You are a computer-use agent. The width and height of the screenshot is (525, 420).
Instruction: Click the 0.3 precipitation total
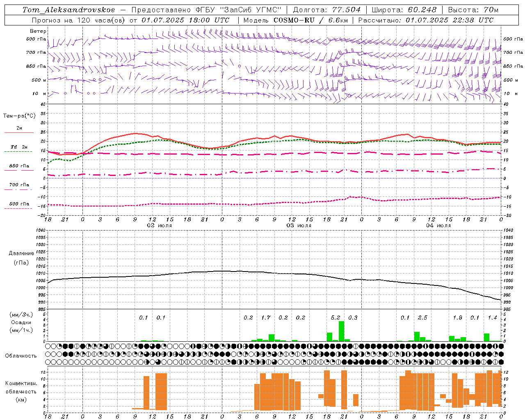tap(353, 317)
